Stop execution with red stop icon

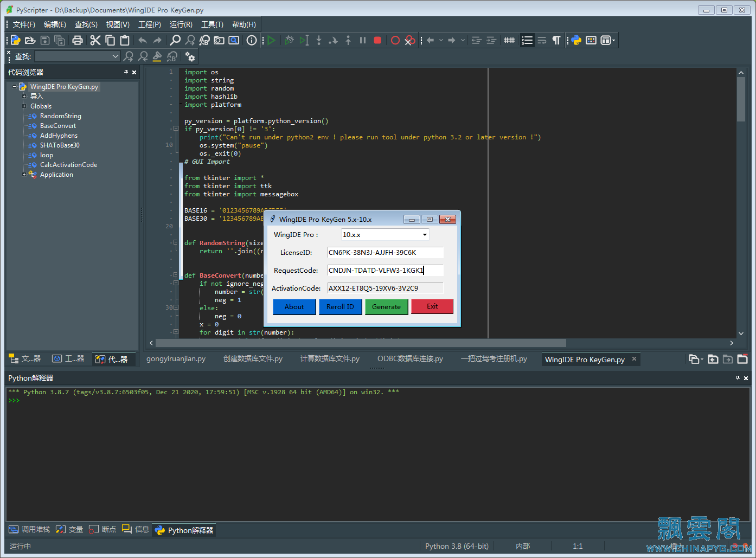[377, 40]
